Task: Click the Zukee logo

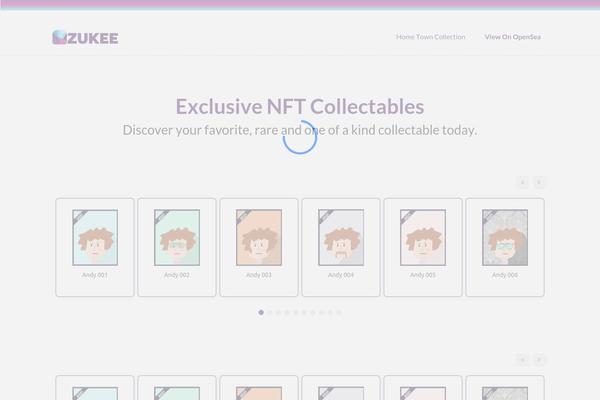Action: [x=85, y=38]
